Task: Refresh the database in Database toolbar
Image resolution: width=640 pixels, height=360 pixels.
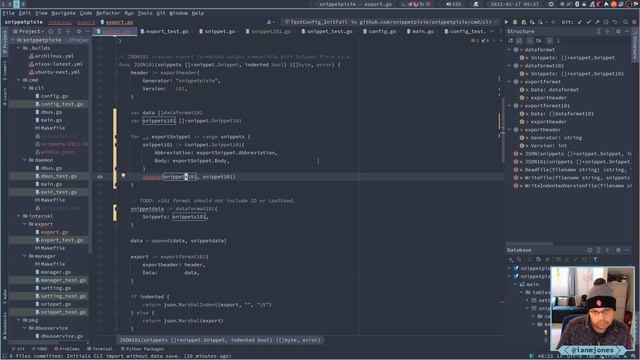Action: 538,259
